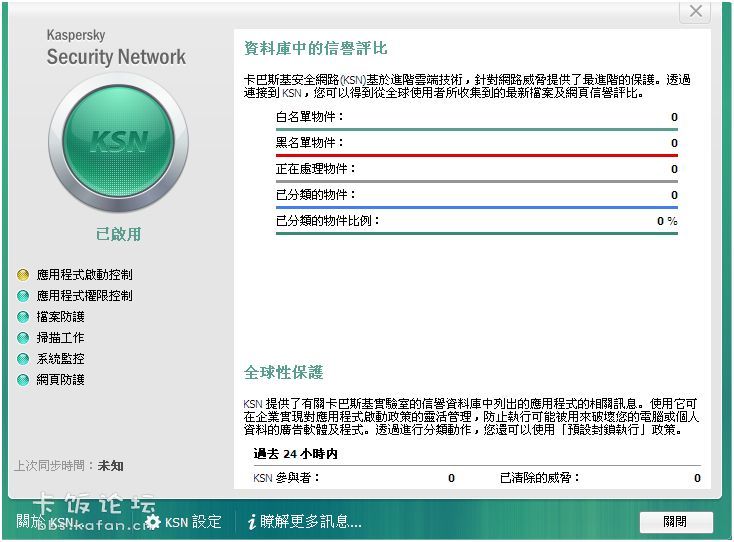This screenshot has height=542, width=734.
Task: Click the KSN 參與者 label
Action: point(286,478)
